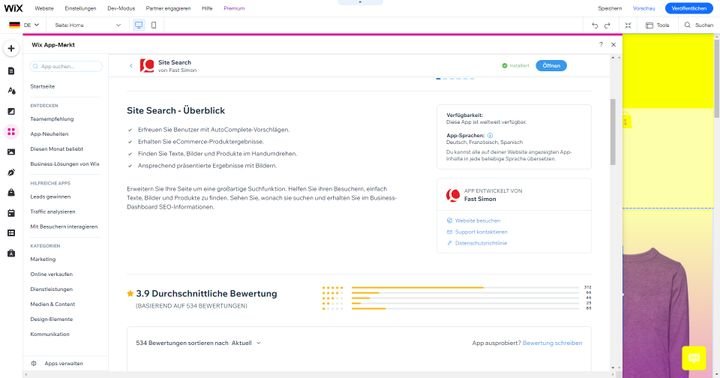Click the Wix logo
This screenshot has height=378, width=720.
[x=13, y=8]
